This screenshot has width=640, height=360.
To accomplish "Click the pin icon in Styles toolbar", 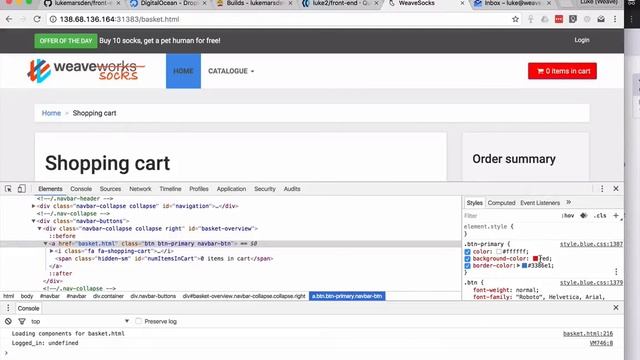I will [x=584, y=216].
